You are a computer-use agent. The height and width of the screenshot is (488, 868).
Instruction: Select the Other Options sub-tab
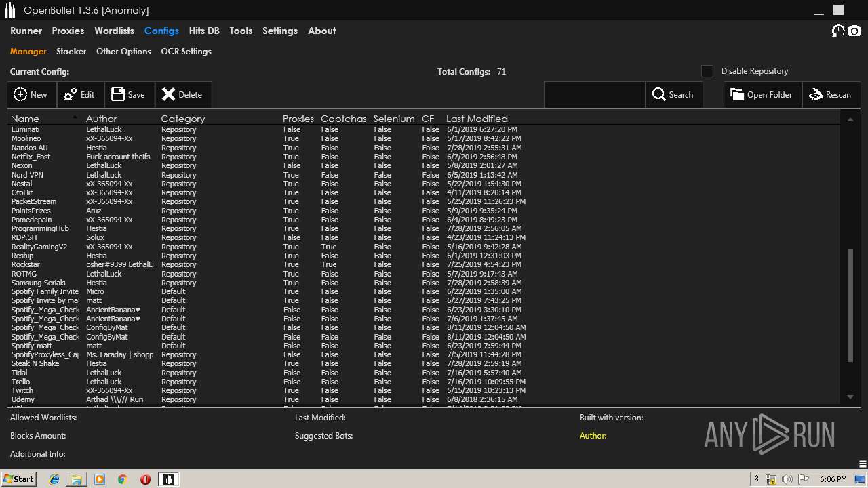click(x=123, y=52)
